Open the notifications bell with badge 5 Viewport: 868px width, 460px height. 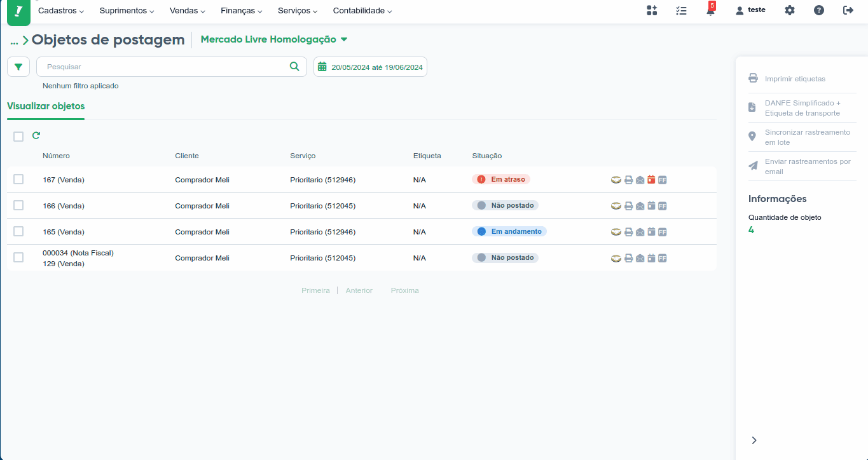pyautogui.click(x=710, y=10)
